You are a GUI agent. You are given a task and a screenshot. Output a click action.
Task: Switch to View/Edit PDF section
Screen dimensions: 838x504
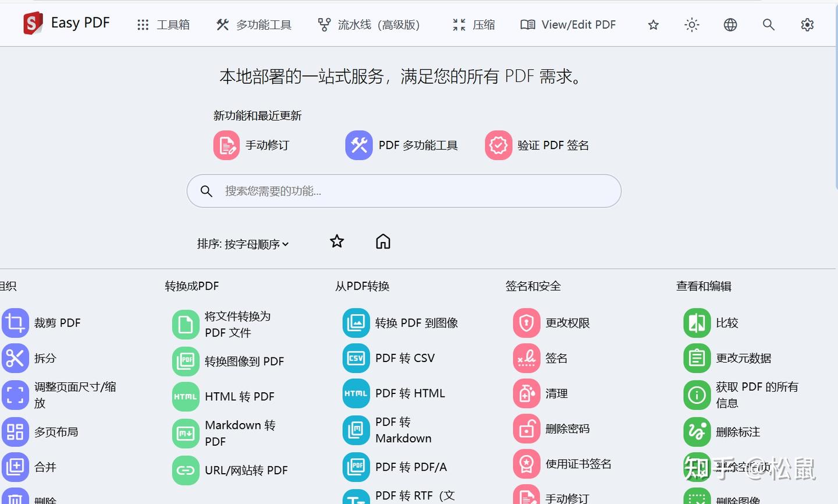coord(567,24)
